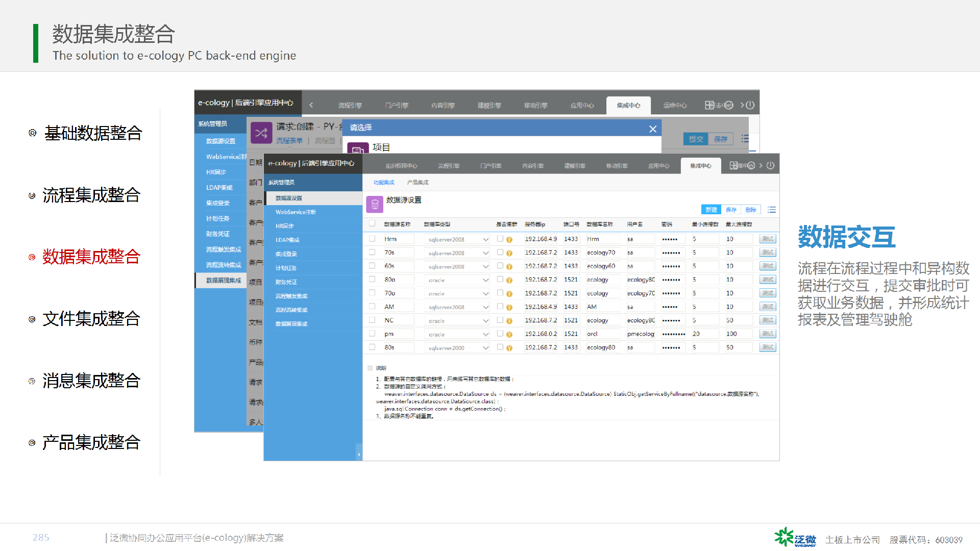980x551 pixels.
Task: Click the 说明 section list icon
Action: [x=370, y=368]
